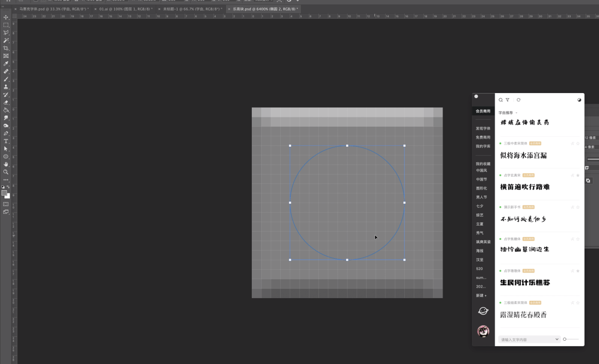Image resolution: width=599 pixels, height=364 pixels.
Task: Click the refresh icon in font panel
Action: coord(519,100)
